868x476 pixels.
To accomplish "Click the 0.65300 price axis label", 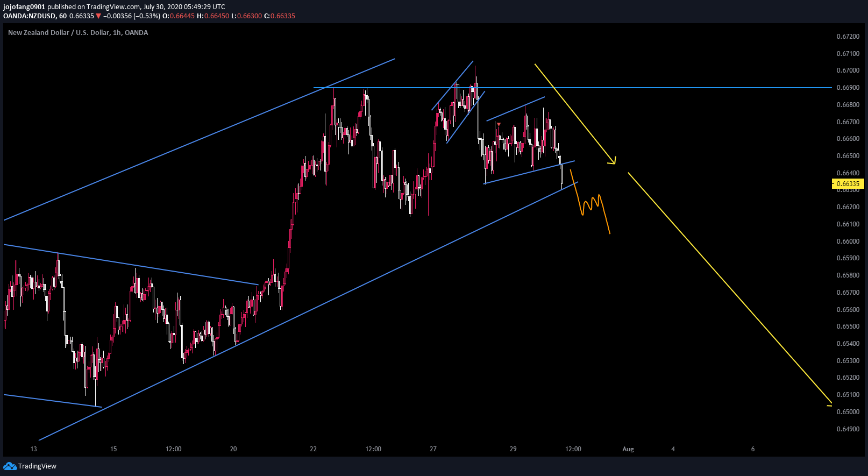I will [x=848, y=361].
